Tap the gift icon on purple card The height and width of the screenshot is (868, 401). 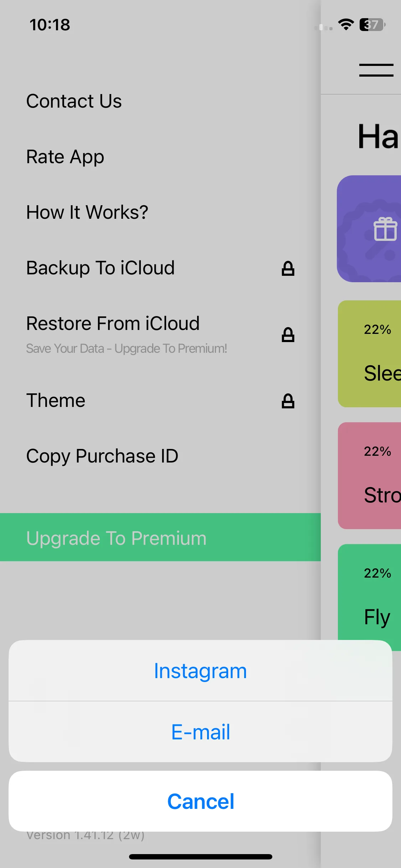tap(385, 229)
